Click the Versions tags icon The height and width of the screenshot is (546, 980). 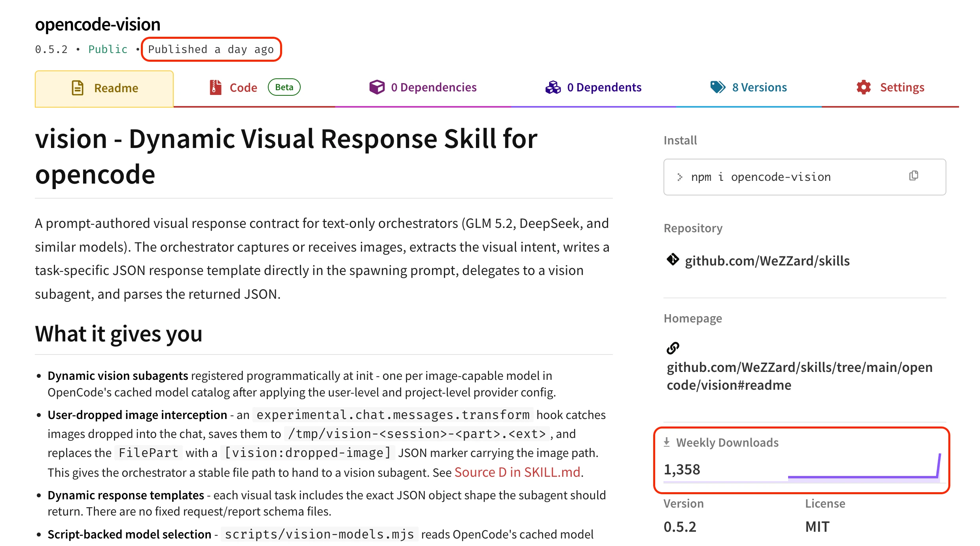click(x=718, y=87)
